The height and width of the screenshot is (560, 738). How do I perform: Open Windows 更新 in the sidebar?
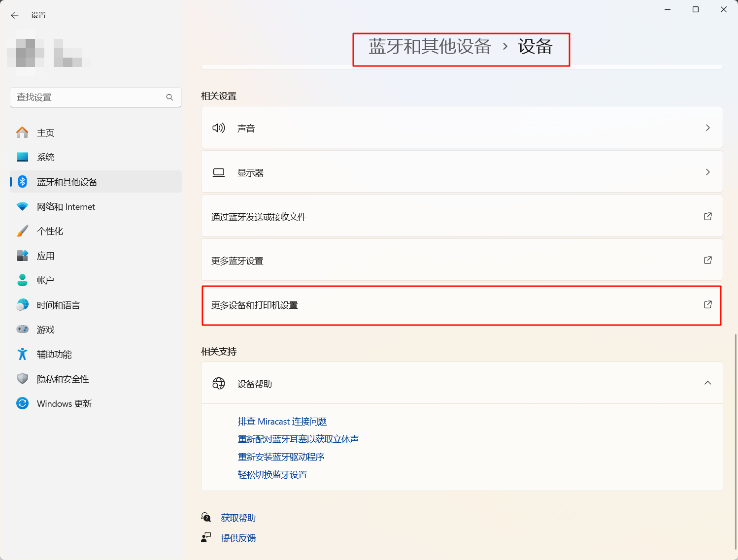96,403
